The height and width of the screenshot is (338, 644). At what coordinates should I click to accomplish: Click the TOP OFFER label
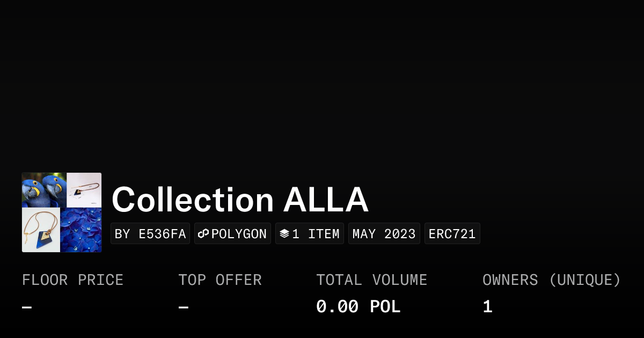tap(220, 280)
